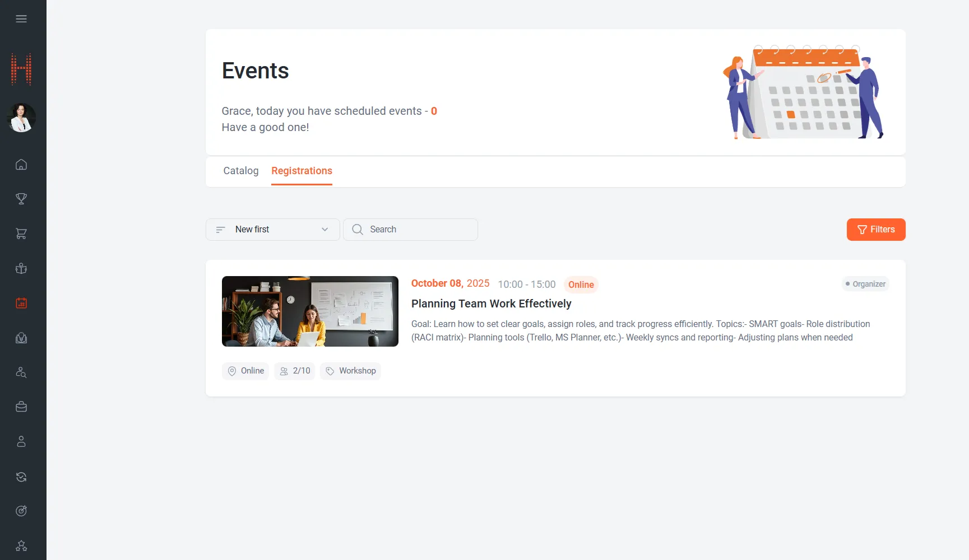Screen dimensions: 969x560
Task: Click the event thumbnail image
Action: click(x=310, y=311)
